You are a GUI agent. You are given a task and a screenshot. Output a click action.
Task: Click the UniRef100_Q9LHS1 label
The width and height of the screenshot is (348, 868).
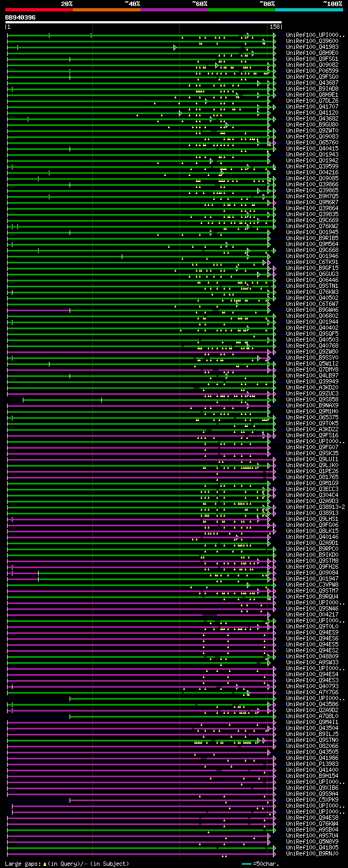point(312,519)
